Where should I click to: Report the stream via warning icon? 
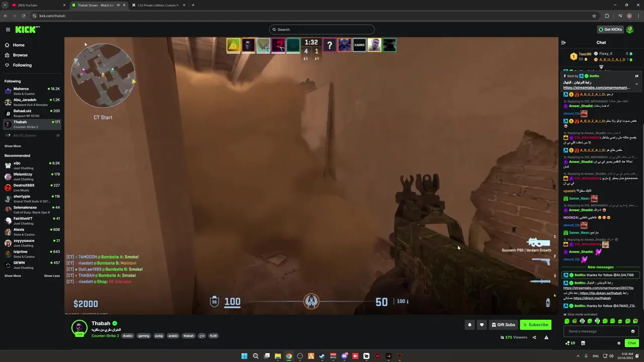coord(546,337)
